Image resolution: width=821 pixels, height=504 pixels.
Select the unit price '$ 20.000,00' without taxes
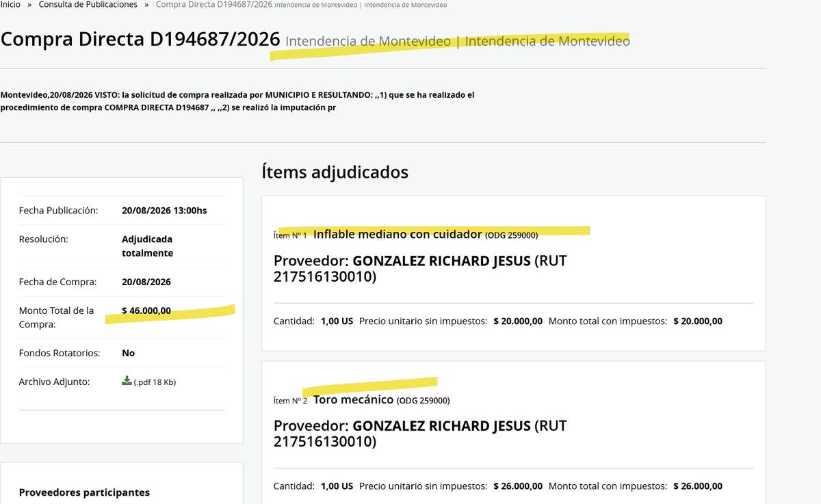(518, 321)
